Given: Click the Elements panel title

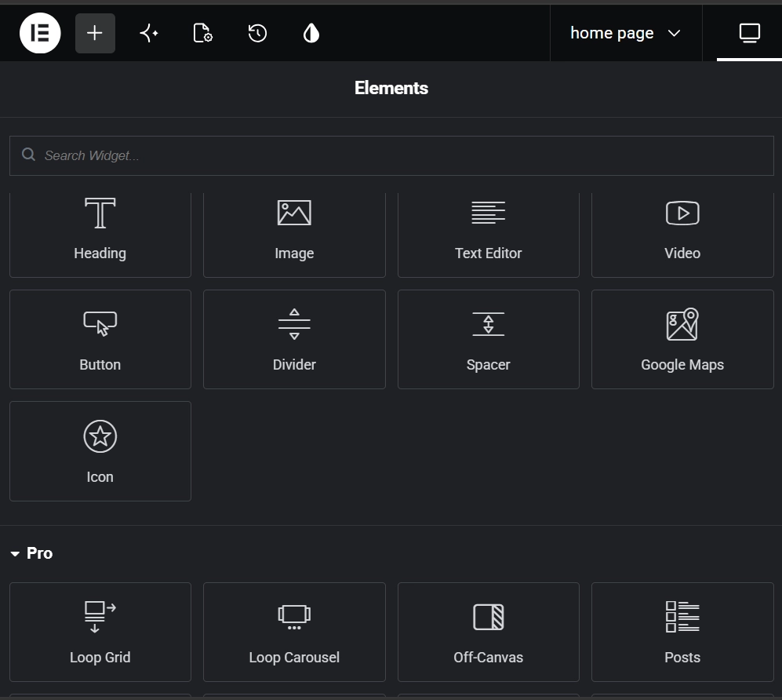Looking at the screenshot, I should click(391, 89).
